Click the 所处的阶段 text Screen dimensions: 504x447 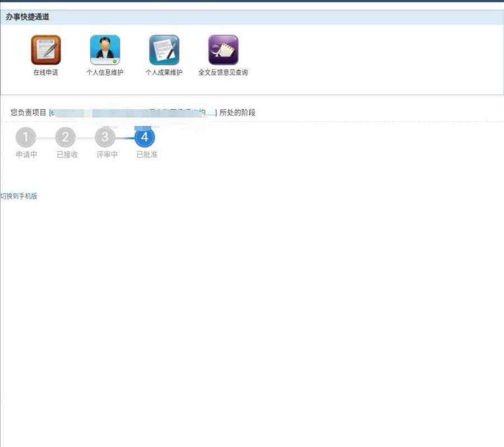click(237, 113)
